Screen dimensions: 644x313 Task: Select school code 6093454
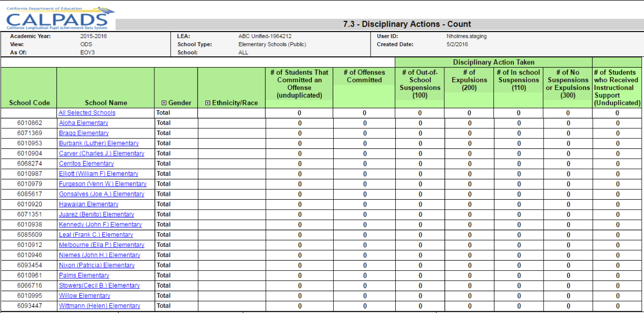(x=30, y=265)
